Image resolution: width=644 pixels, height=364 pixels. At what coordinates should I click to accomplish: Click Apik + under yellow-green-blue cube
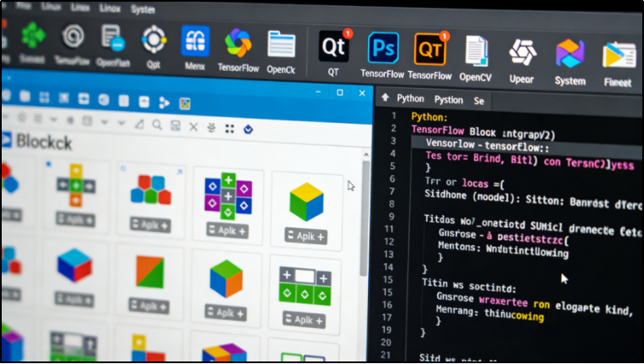(x=306, y=236)
